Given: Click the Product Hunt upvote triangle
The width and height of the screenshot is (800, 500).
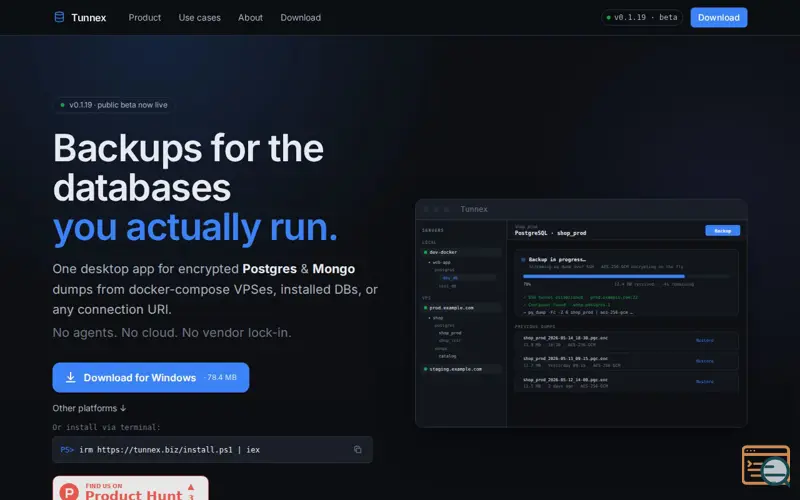Looking at the screenshot, I should (191, 487).
